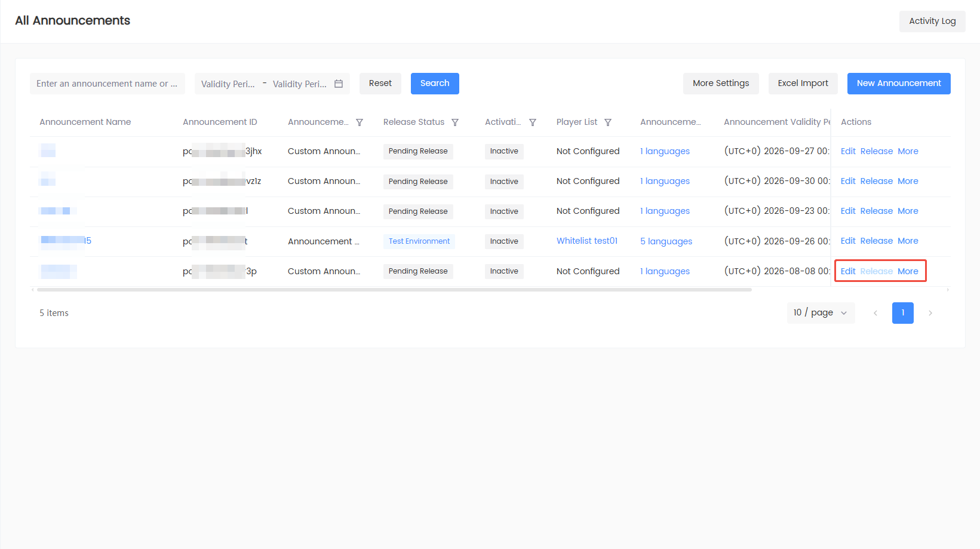Click the horizontal table scrollbar
The height and width of the screenshot is (549, 980).
pos(394,290)
